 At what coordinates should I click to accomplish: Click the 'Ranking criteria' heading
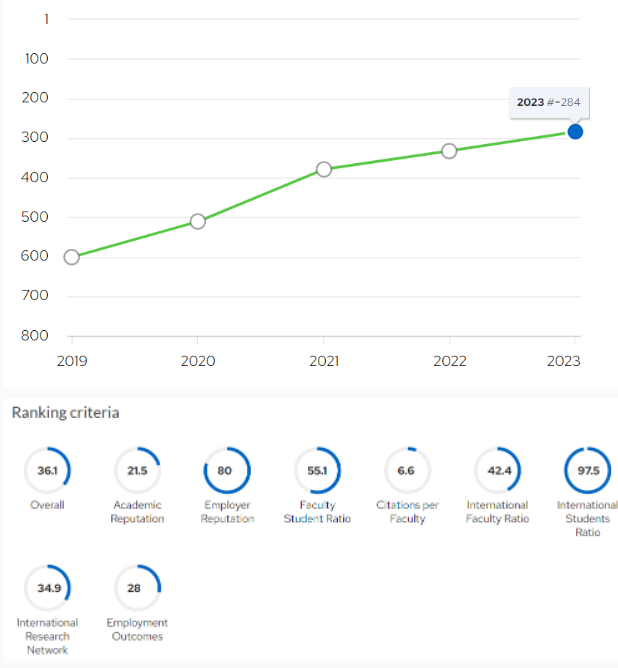(66, 413)
